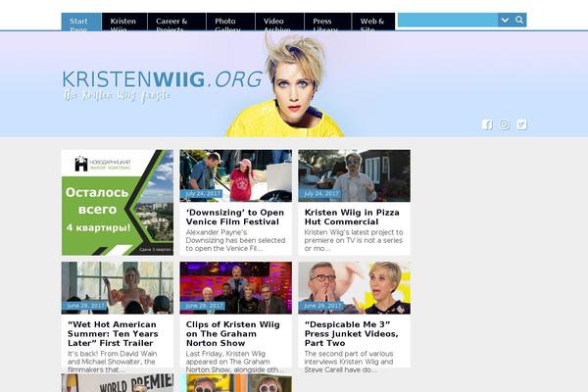Open 'Clips of Kristen Wiig on The Graham Norton Show'
Image resolution: width=588 pixels, height=392 pixels.
pyautogui.click(x=233, y=334)
